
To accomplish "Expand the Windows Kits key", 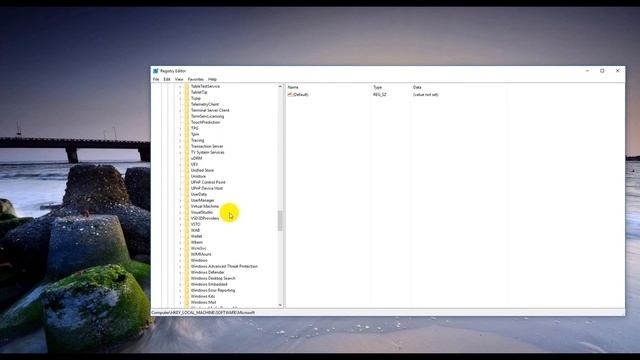I will pos(180,296).
